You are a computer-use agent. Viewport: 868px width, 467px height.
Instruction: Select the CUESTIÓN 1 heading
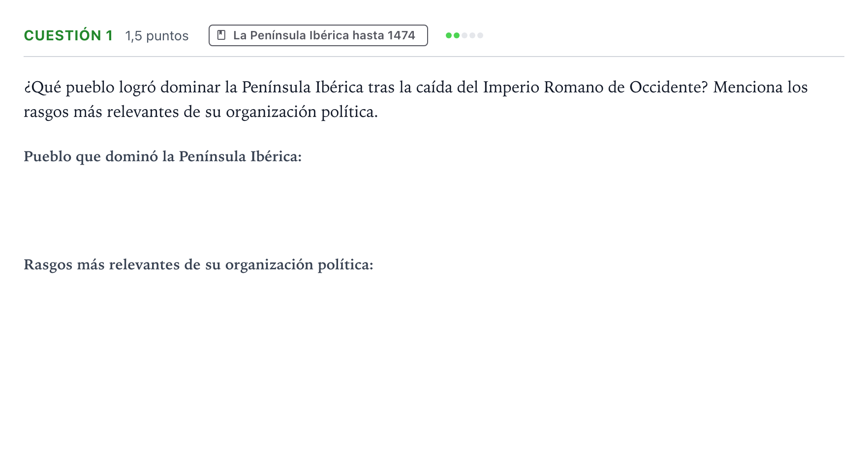coord(68,35)
